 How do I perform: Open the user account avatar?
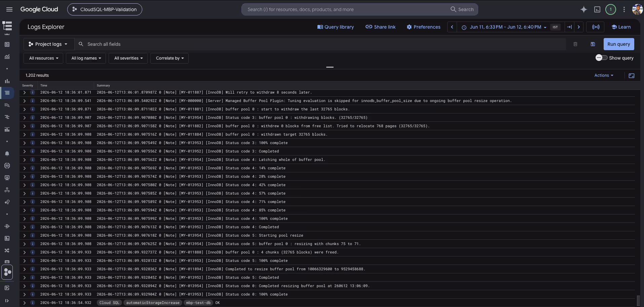[637, 9]
